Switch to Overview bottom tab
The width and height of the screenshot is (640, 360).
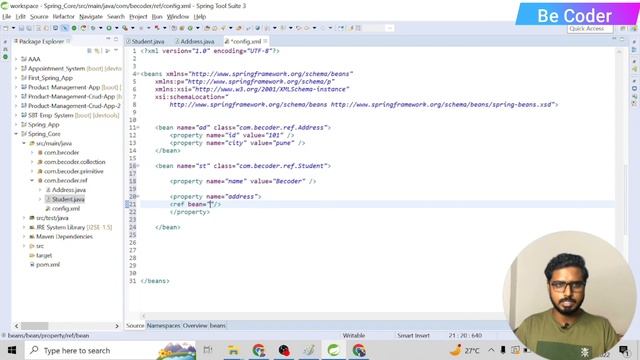pyautogui.click(x=195, y=326)
